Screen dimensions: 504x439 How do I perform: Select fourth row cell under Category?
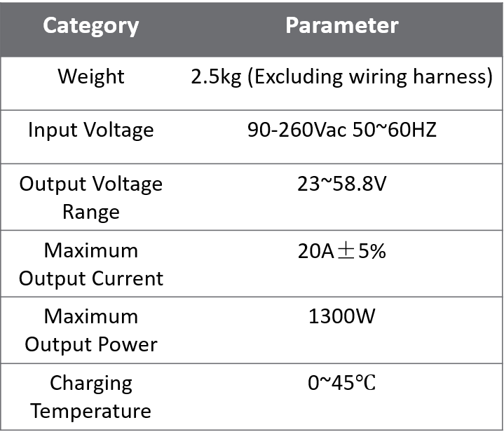pos(91,264)
